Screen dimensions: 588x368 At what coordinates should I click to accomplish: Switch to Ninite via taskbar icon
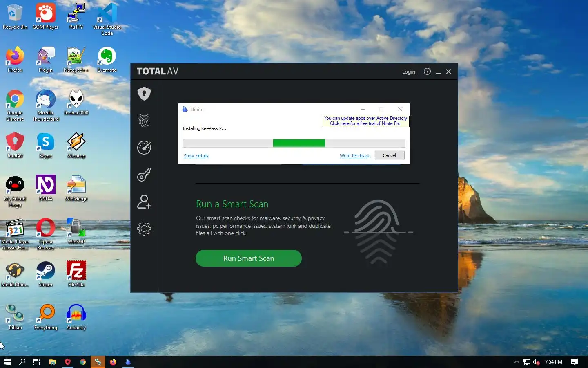pos(128,362)
